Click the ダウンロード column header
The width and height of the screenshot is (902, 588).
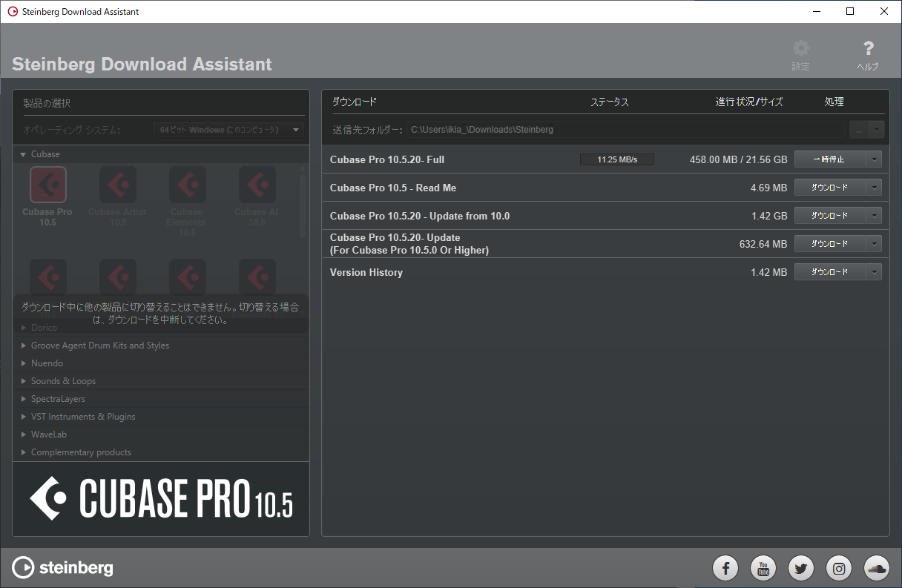(x=355, y=102)
